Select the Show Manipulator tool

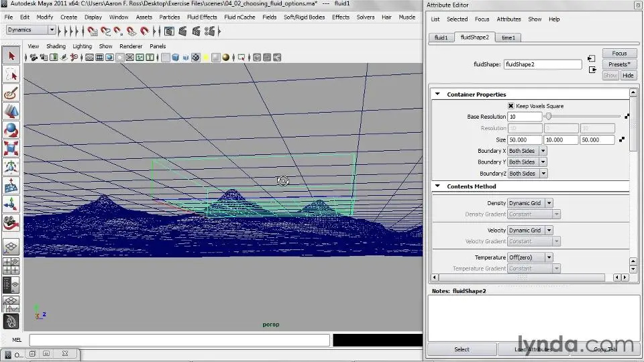pos(11,204)
